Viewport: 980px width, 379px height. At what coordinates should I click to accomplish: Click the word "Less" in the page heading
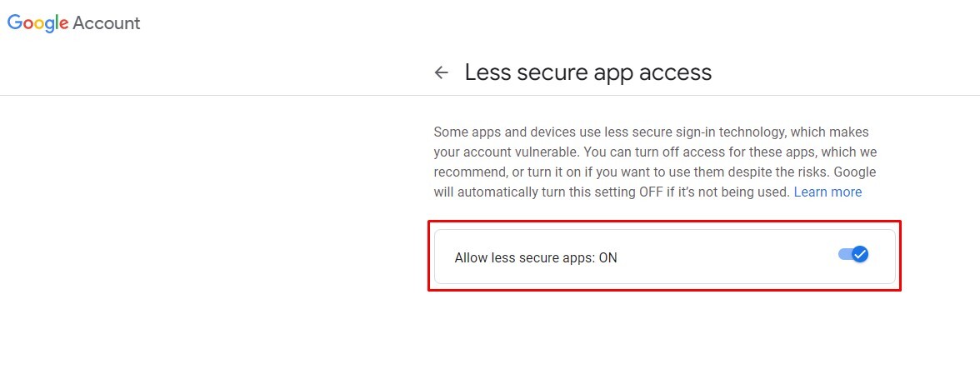pyautogui.click(x=487, y=72)
